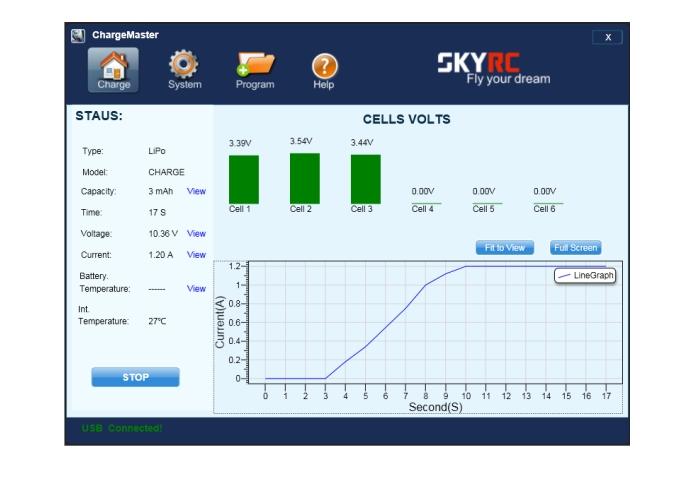
Task: View the Current graph
Action: coord(196,255)
